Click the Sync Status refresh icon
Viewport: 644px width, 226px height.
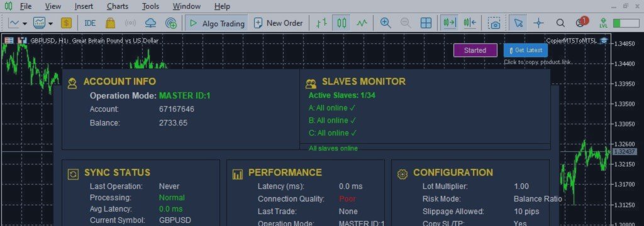click(73, 175)
